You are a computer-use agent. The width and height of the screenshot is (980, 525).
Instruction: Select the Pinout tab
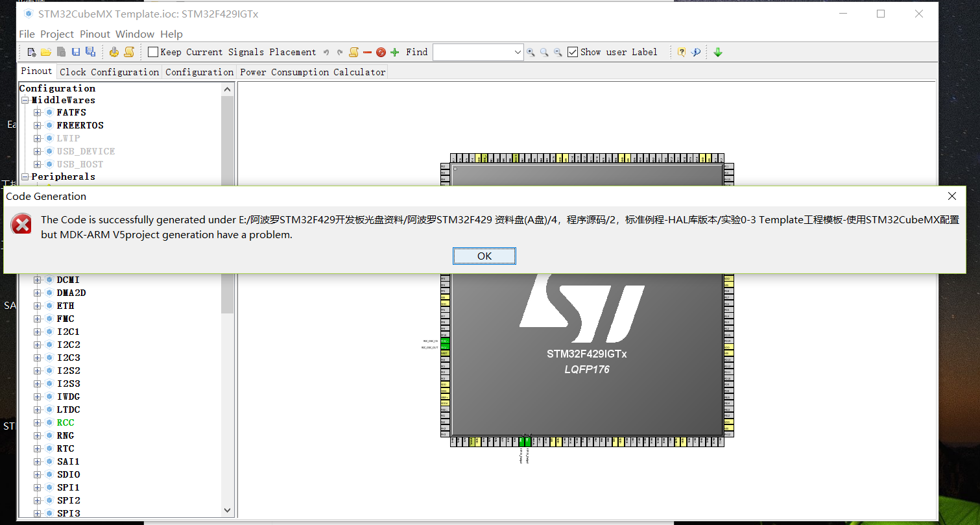pyautogui.click(x=36, y=71)
